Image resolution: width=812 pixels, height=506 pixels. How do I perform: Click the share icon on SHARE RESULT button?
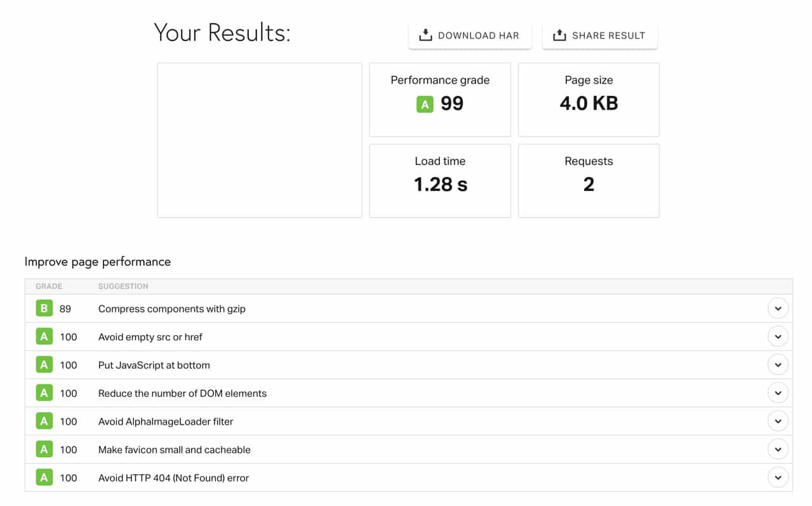tap(559, 35)
